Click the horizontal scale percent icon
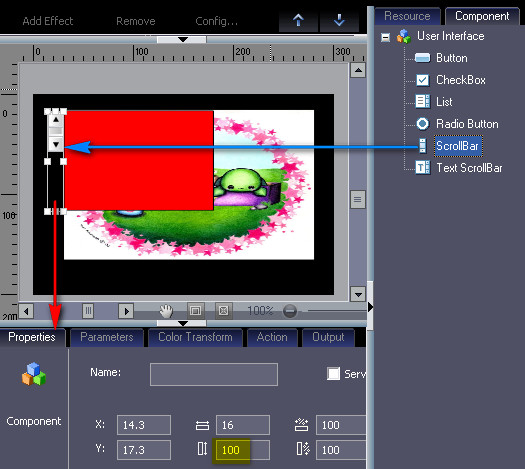 point(301,424)
